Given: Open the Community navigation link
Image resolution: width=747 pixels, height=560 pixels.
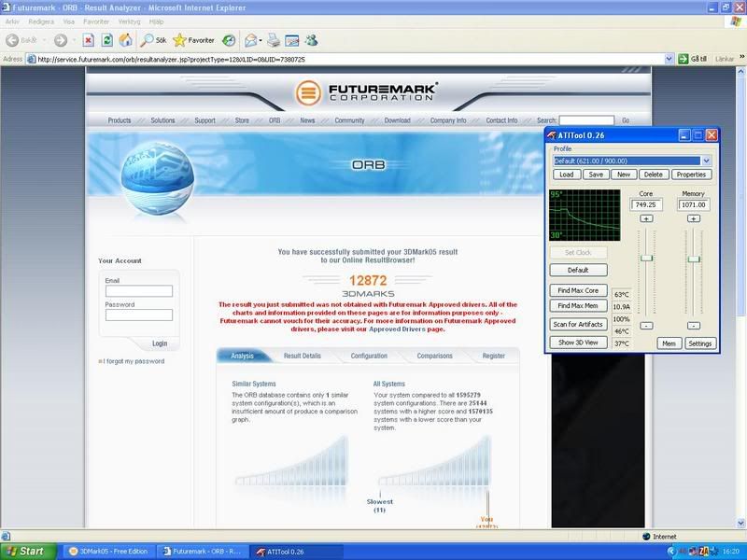Looking at the screenshot, I should [349, 120].
